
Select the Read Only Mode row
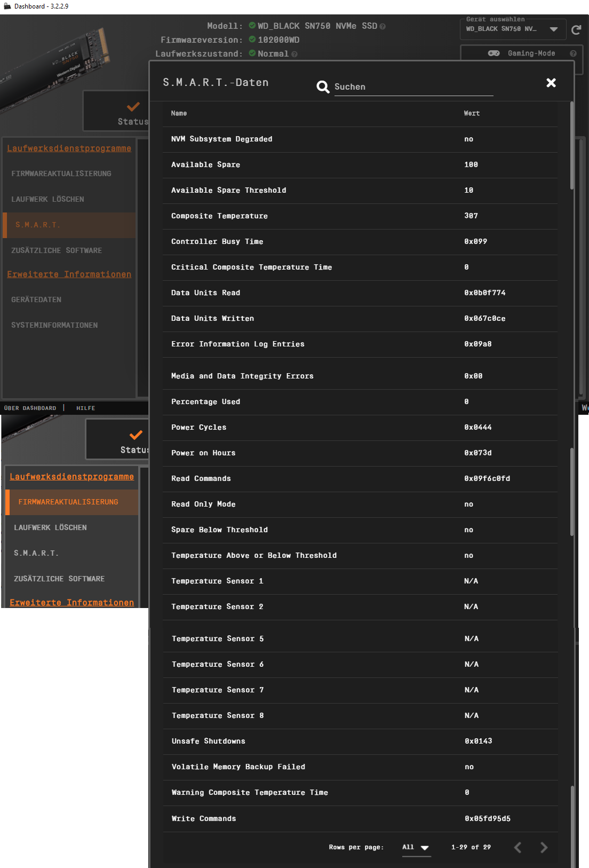pyautogui.click(x=360, y=504)
